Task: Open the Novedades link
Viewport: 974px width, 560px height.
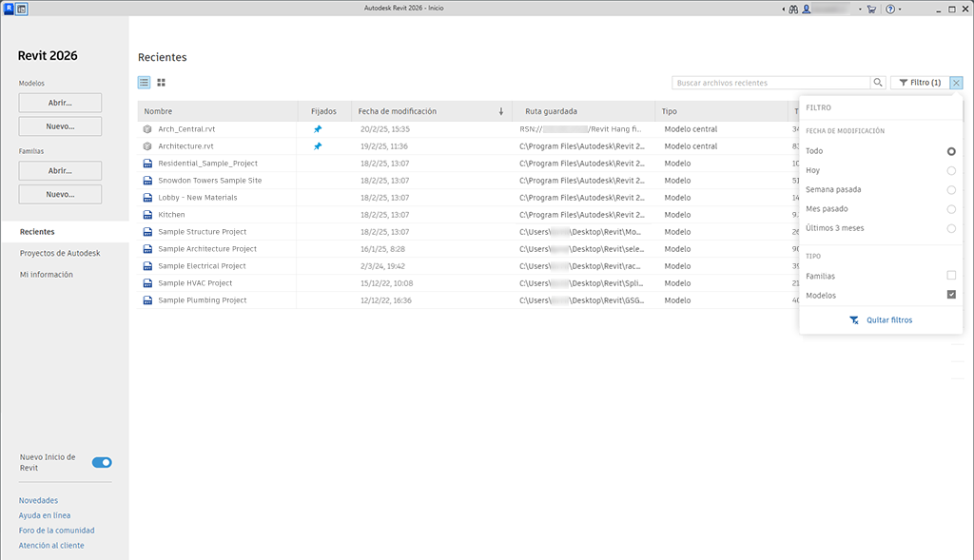Action: point(38,500)
